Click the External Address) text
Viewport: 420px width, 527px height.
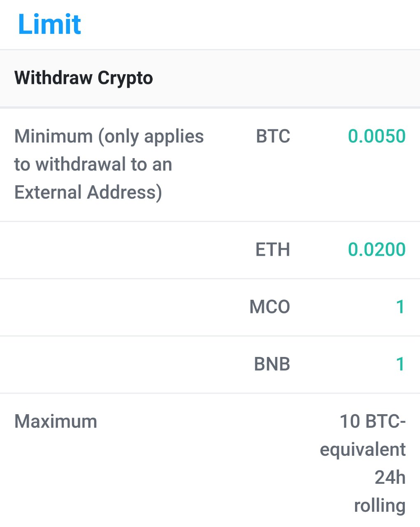[x=88, y=192]
